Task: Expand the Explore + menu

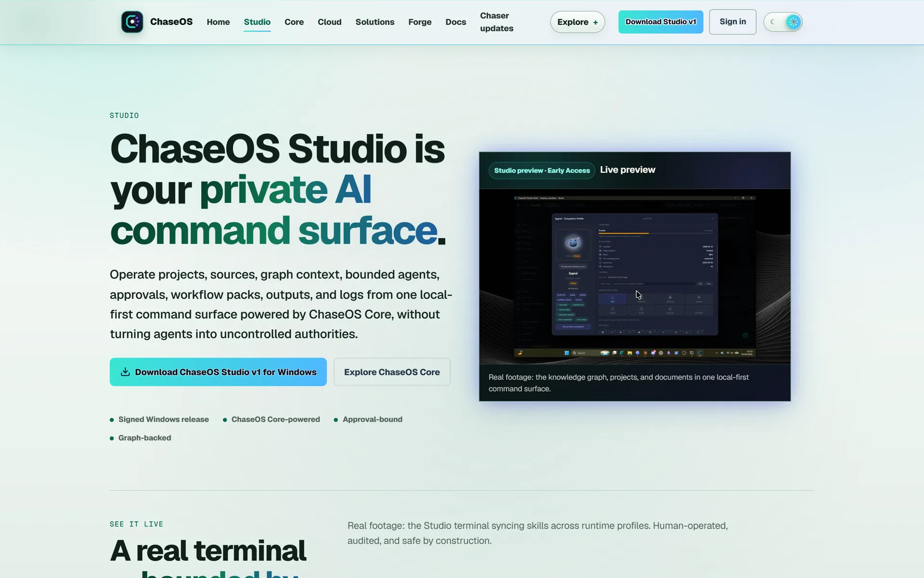Action: point(577,22)
